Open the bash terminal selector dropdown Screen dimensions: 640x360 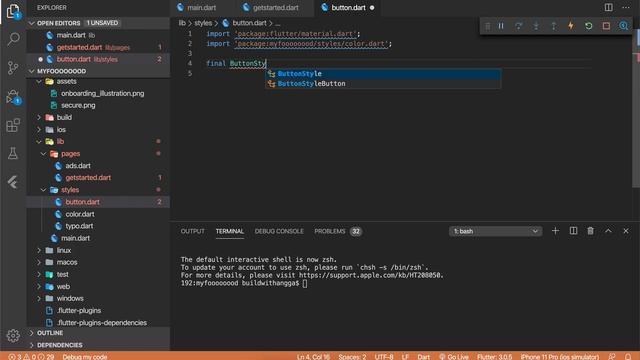[496, 231]
